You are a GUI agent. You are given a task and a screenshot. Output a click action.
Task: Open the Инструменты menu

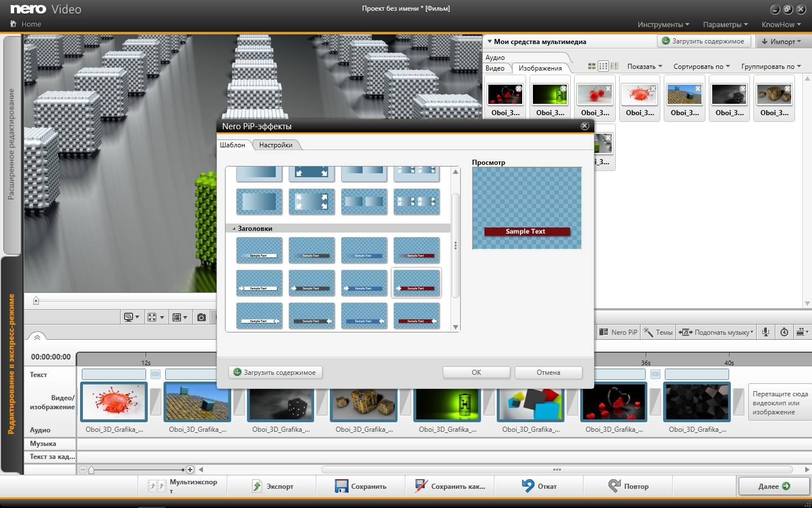(x=663, y=24)
